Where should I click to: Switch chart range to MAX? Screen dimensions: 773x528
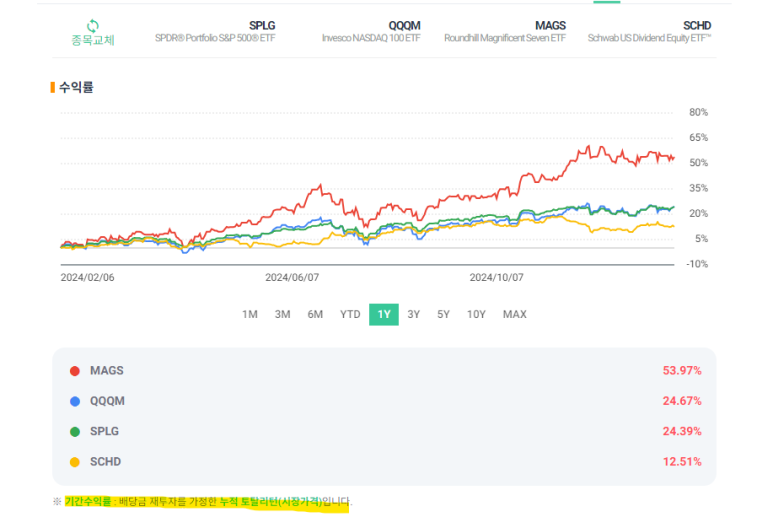pyautogui.click(x=515, y=315)
